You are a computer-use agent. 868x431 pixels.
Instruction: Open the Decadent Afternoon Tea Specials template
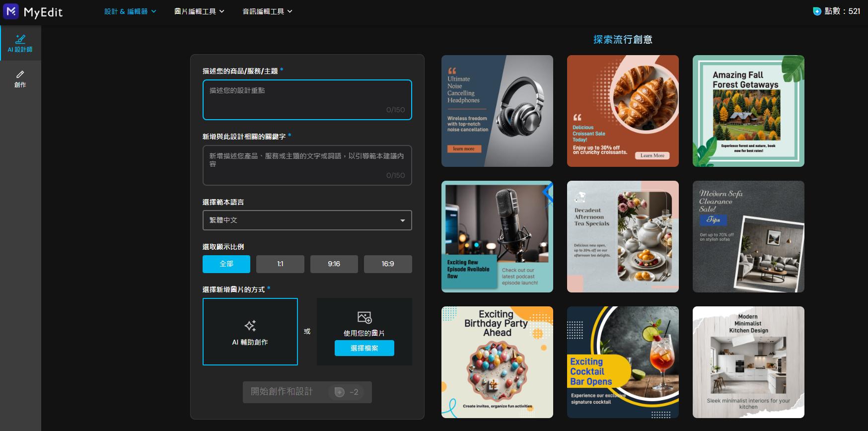[623, 236]
